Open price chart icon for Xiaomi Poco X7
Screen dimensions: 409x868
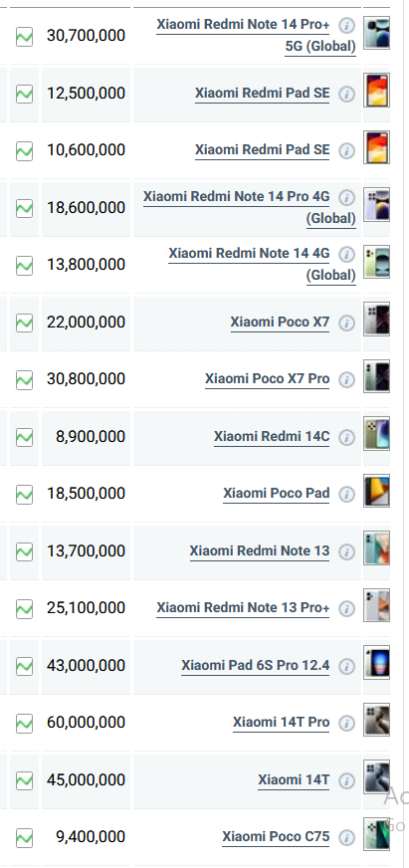[x=24, y=323]
